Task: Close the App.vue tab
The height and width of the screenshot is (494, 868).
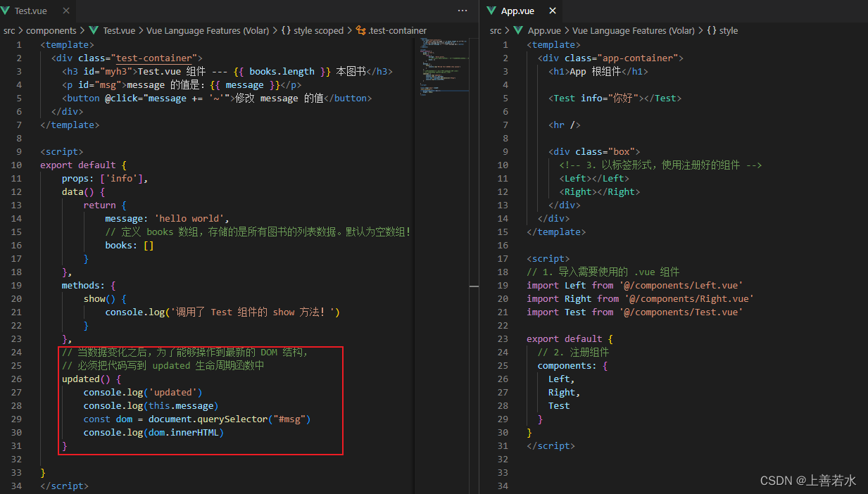Action: coord(552,11)
